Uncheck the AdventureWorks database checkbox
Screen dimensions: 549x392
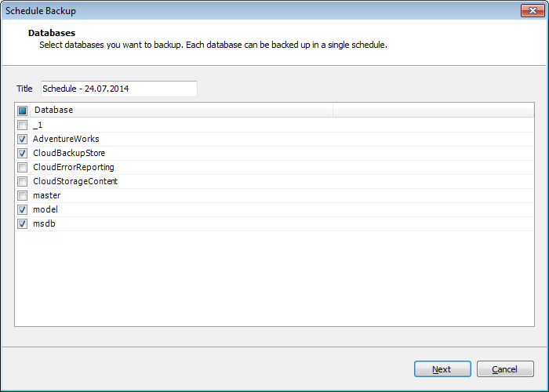click(23, 139)
